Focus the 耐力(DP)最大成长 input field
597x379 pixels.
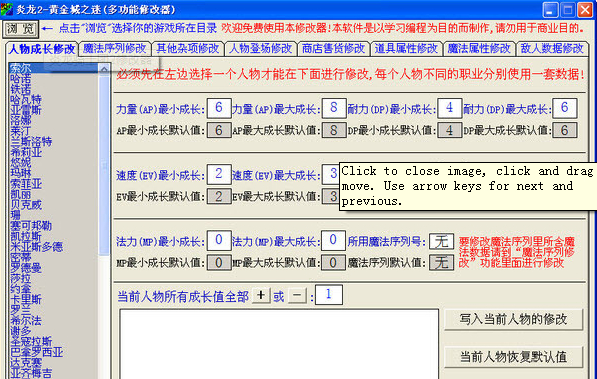tap(565, 108)
